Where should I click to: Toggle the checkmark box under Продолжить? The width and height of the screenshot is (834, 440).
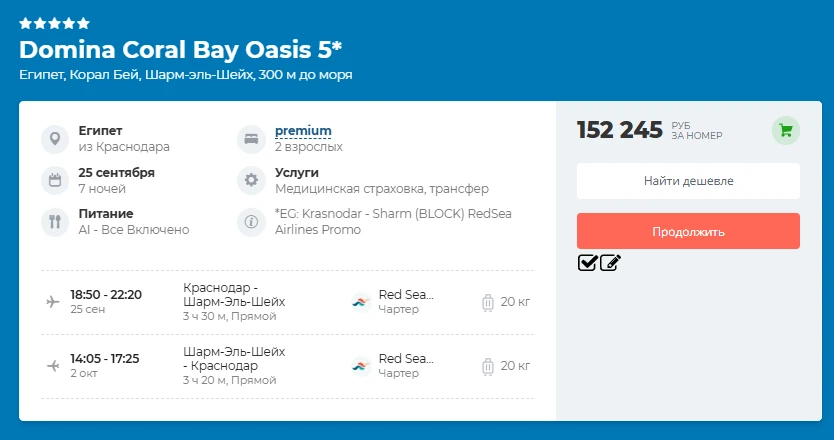(588, 263)
